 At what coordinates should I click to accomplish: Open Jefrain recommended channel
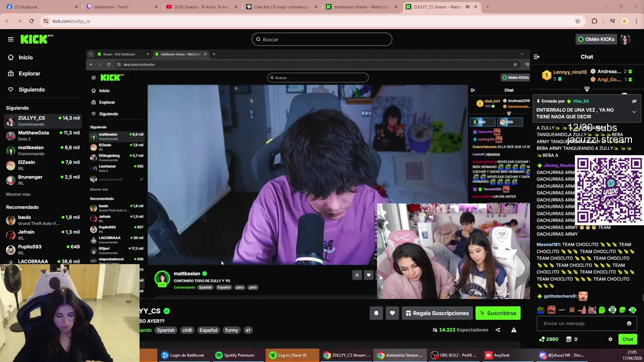(x=43, y=234)
